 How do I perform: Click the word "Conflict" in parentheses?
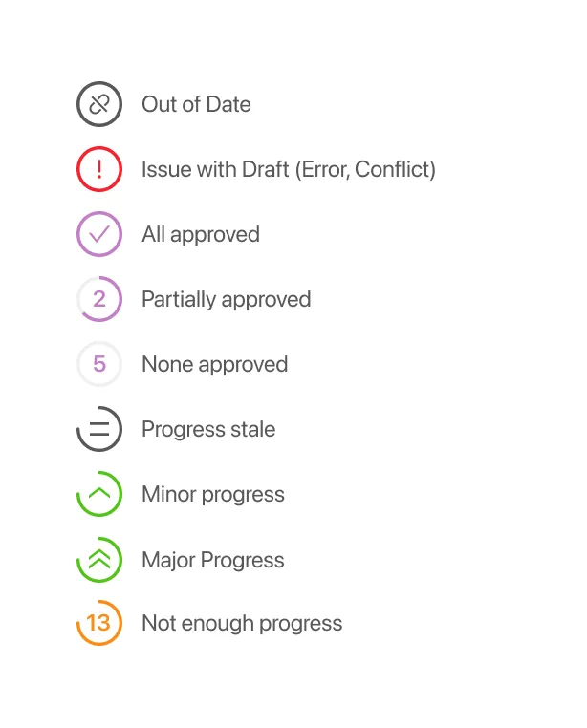coord(394,169)
